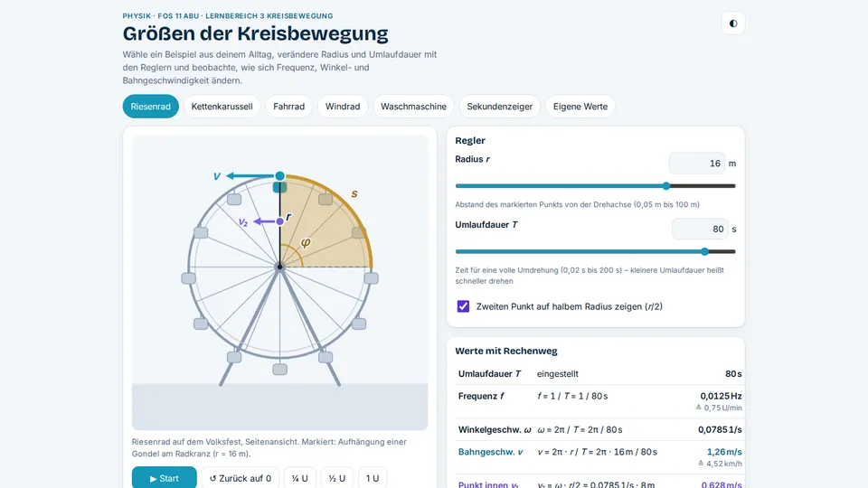Click the Umlaufdauer T 80 s table value
This screenshot has height=488, width=868.
(x=733, y=374)
